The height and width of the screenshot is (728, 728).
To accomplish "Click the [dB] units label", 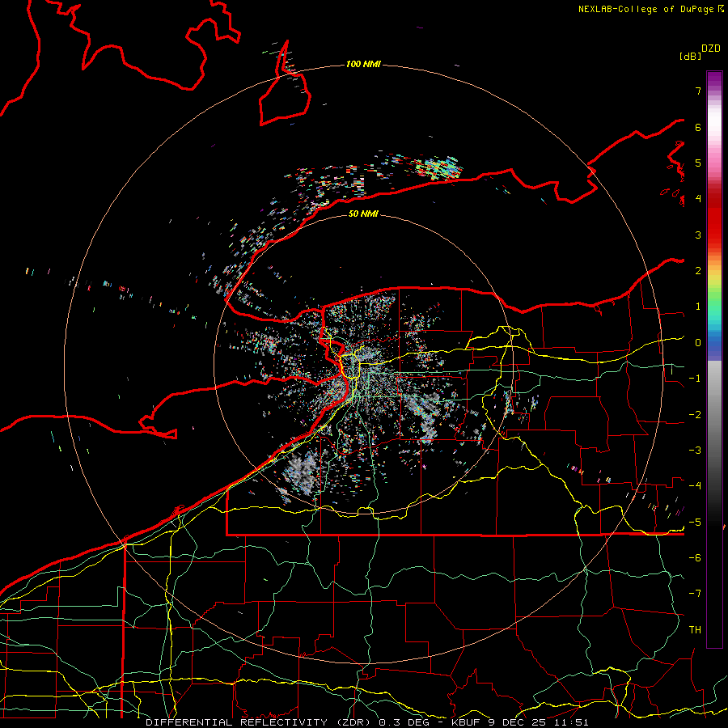I will click(x=691, y=56).
